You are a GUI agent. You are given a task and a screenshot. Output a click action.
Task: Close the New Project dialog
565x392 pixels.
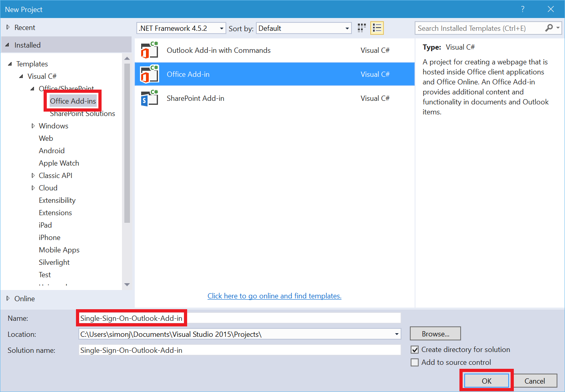pos(551,9)
